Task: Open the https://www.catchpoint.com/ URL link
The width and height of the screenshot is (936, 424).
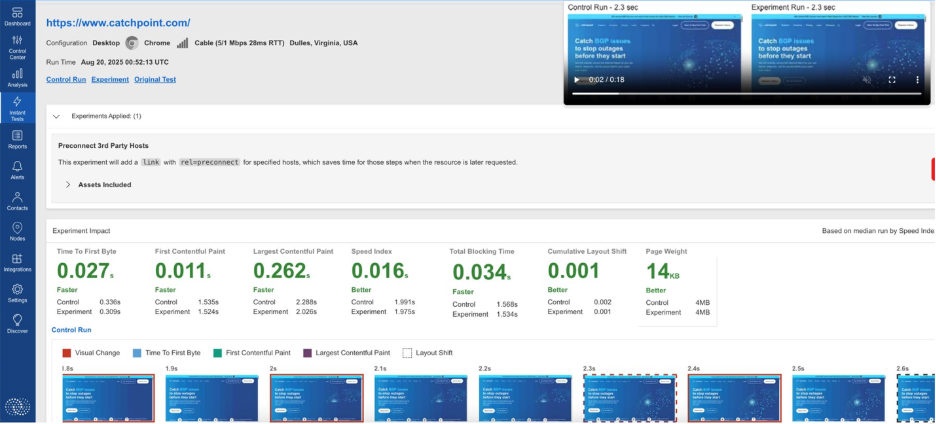Action: coord(118,23)
